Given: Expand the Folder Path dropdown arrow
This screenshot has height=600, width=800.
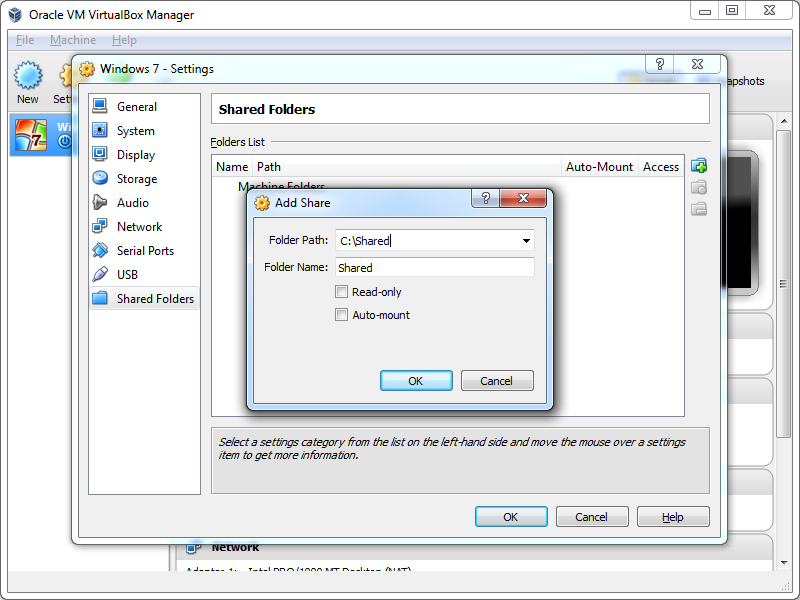Looking at the screenshot, I should (x=526, y=241).
